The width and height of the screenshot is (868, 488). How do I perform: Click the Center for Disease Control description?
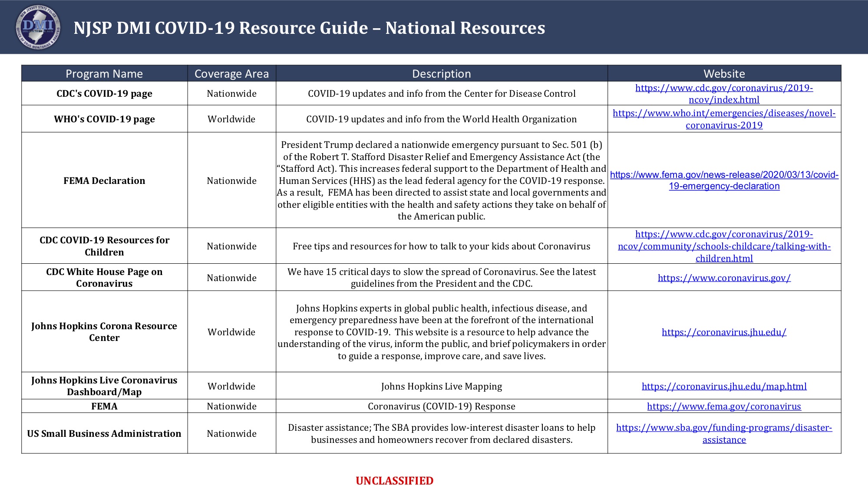442,94
